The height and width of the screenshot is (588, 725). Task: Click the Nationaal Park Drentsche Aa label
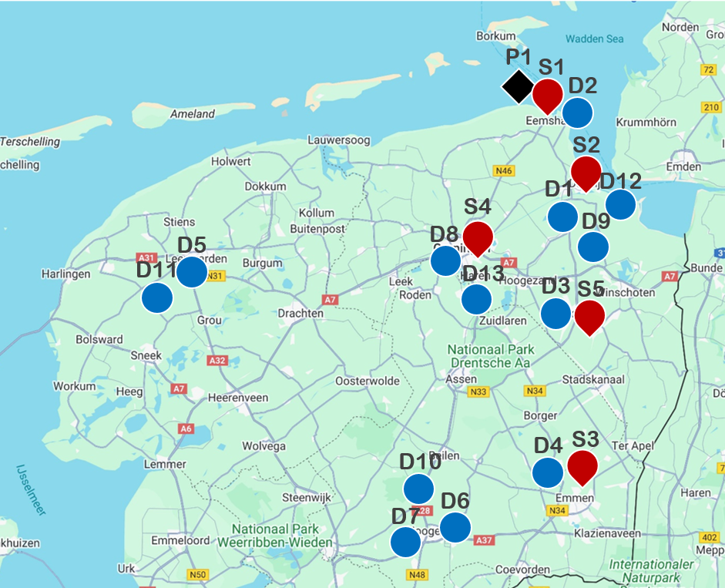pos(491,356)
